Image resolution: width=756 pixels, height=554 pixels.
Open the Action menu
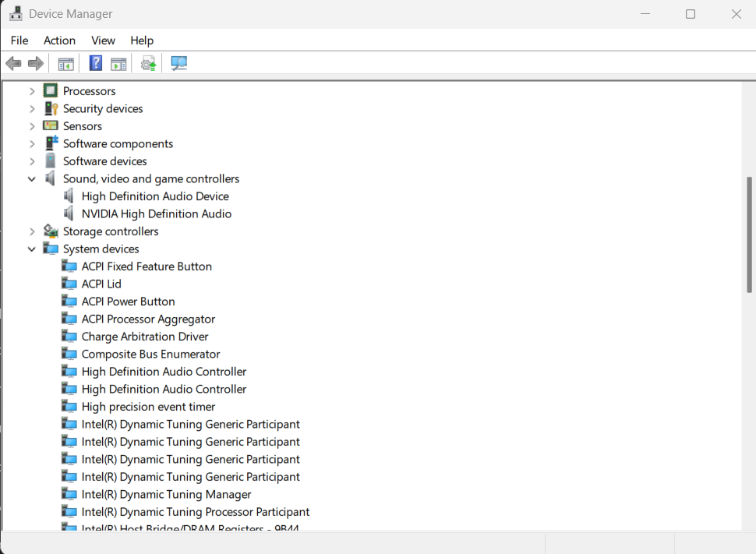tap(59, 41)
